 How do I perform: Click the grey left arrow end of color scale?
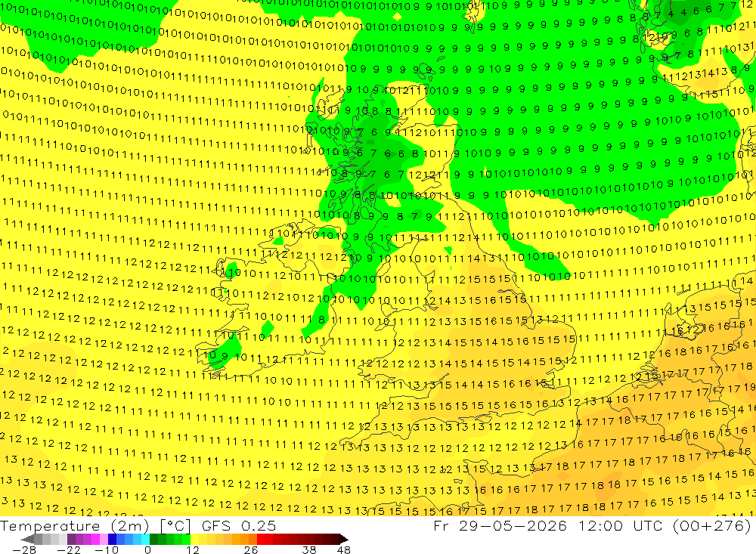tap(27, 539)
